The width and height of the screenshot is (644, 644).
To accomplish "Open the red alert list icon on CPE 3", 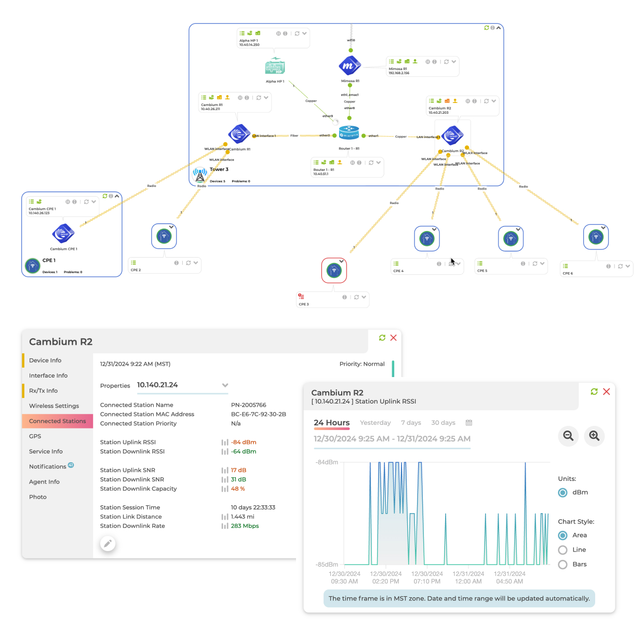I will click(301, 297).
